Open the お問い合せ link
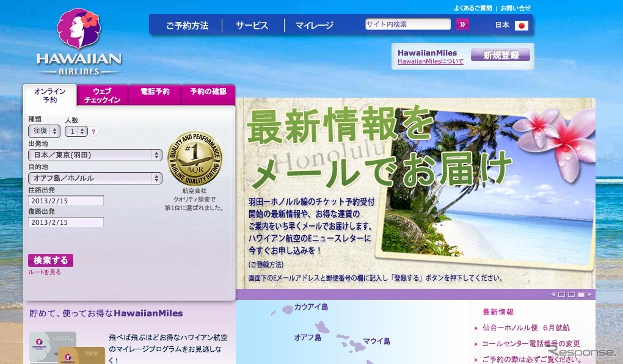Image resolution: width=623 pixels, height=364 pixels. tap(516, 8)
